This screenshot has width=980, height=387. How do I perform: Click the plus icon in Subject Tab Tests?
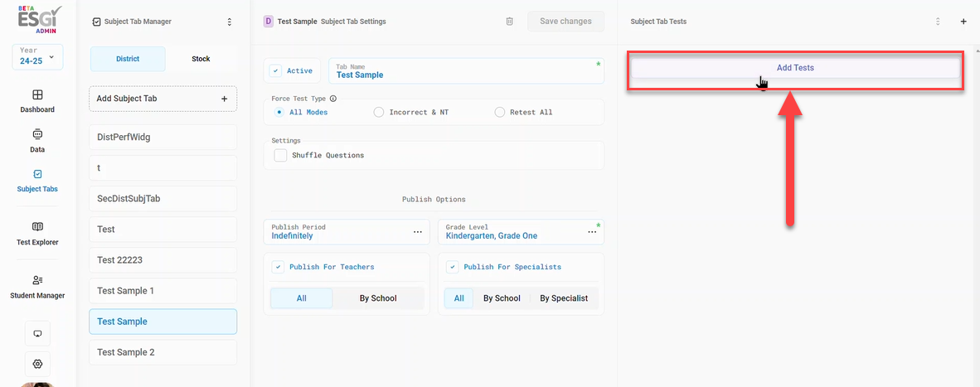click(x=963, y=22)
